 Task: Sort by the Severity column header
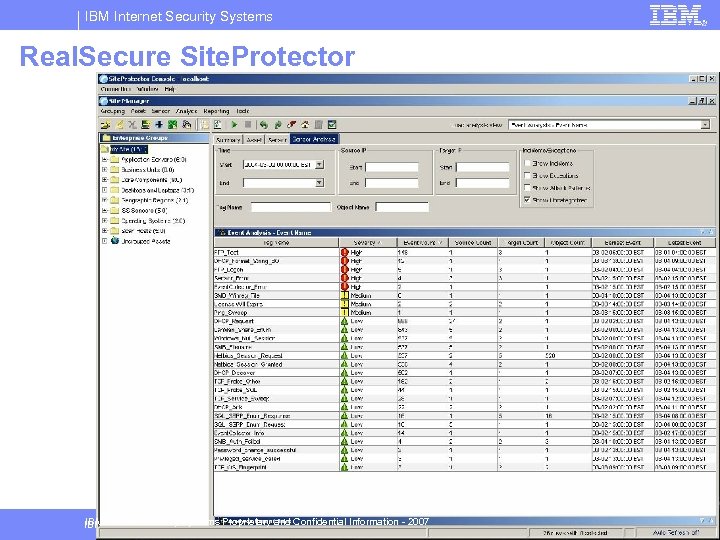[367, 242]
